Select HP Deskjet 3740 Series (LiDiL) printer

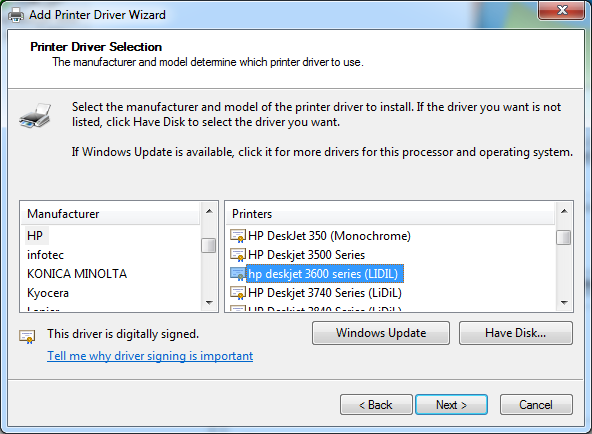[x=325, y=293]
